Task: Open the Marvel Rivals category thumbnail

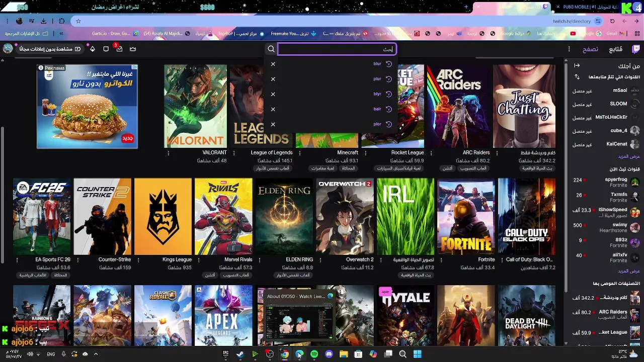Action: click(x=223, y=217)
